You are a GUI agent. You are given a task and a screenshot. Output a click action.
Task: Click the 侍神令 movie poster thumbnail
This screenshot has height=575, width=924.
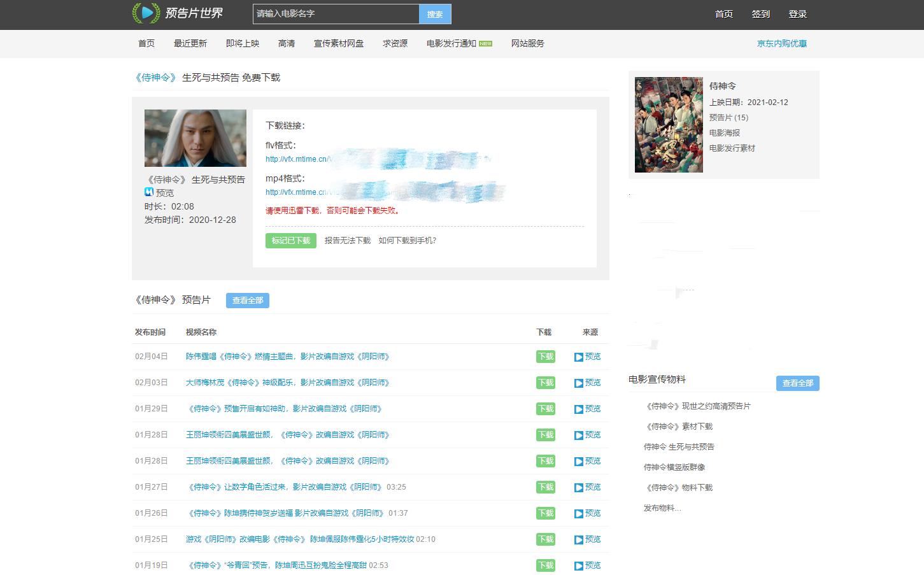coord(668,124)
